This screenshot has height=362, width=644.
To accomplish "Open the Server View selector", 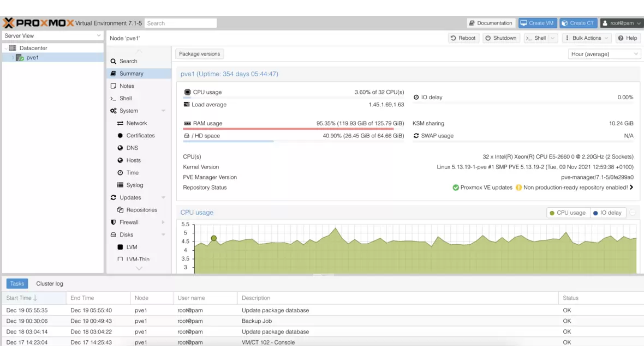I will tap(52, 35).
